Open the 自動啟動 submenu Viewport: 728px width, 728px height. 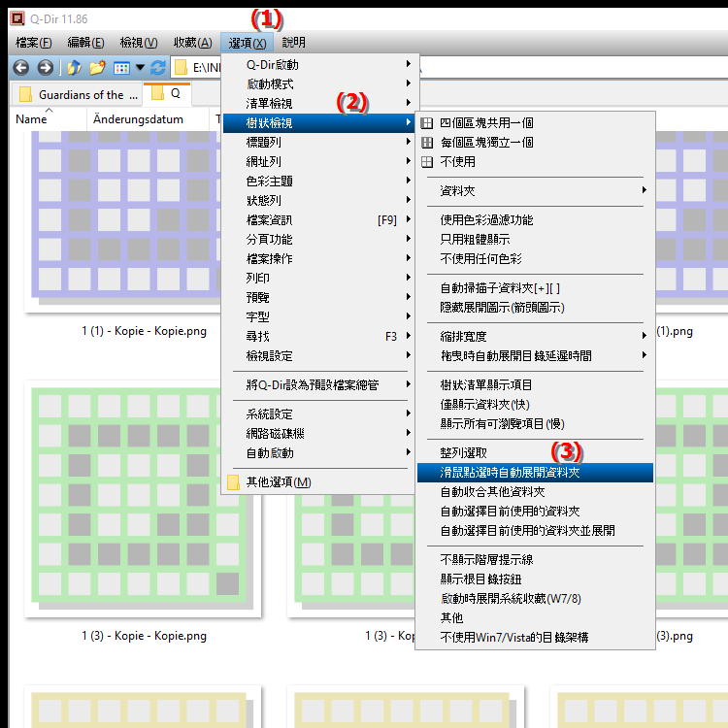coord(320,453)
